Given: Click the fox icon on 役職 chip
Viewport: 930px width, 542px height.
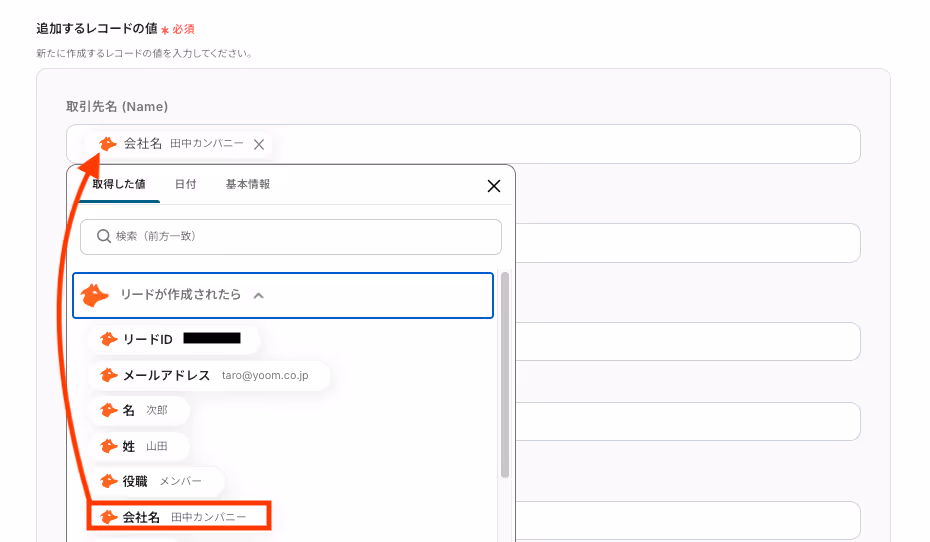Looking at the screenshot, I should click(108, 481).
